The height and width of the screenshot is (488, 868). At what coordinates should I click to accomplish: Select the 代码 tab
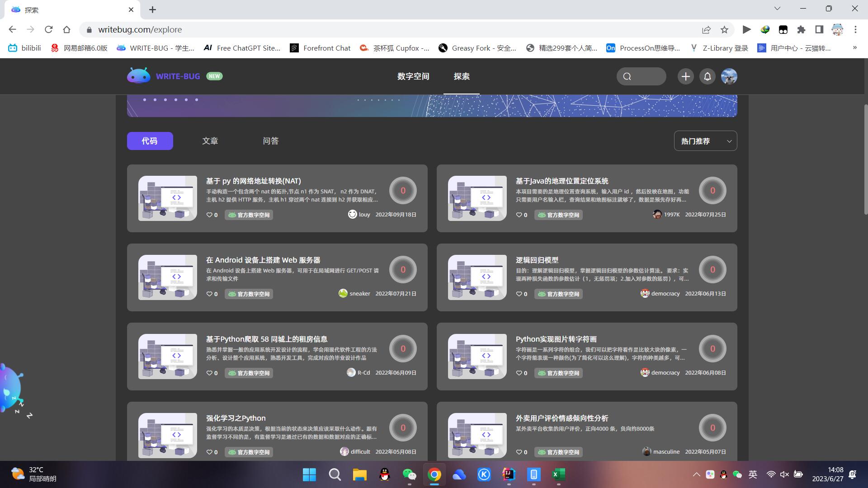[150, 141]
